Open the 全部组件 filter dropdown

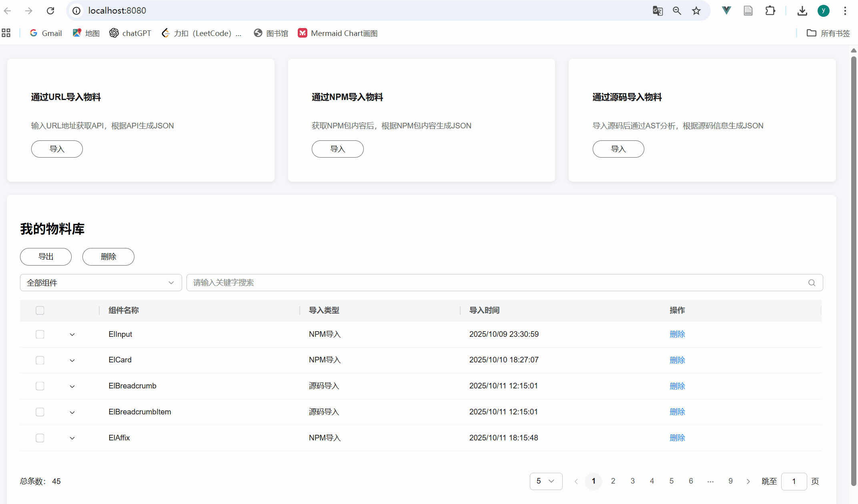coord(101,283)
